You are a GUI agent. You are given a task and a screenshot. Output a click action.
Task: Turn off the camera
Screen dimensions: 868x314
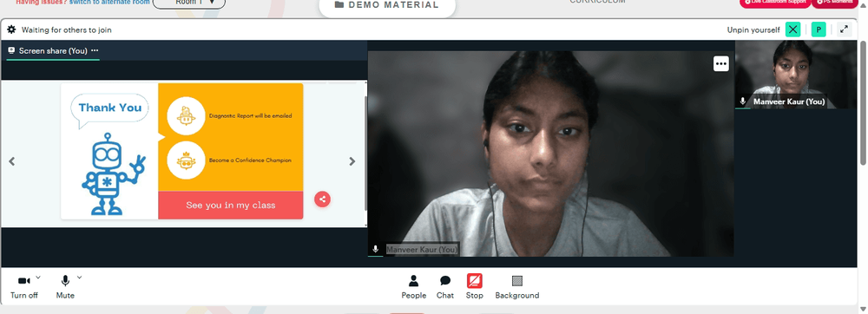[x=24, y=287]
